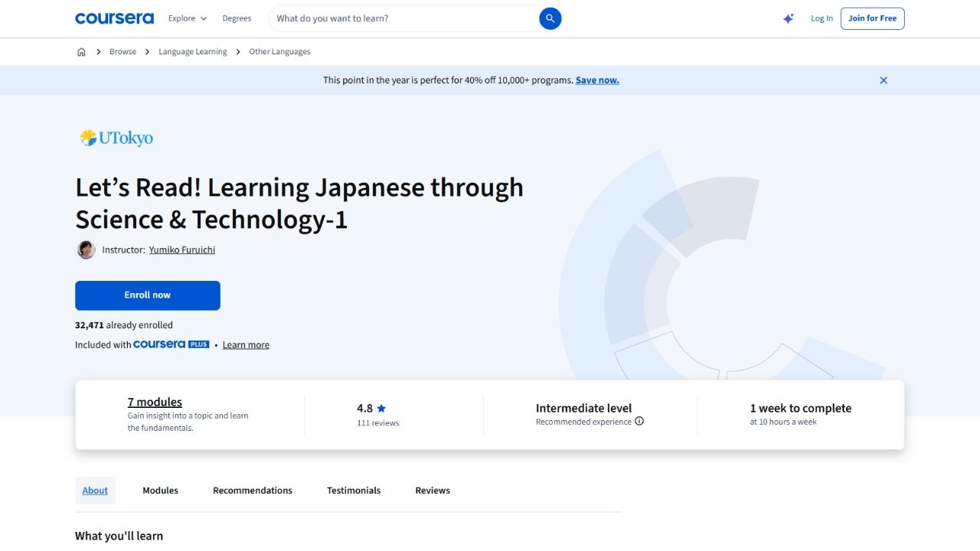Viewport: 980px width, 551px height.
Task: Click the course title heading
Action: (299, 203)
